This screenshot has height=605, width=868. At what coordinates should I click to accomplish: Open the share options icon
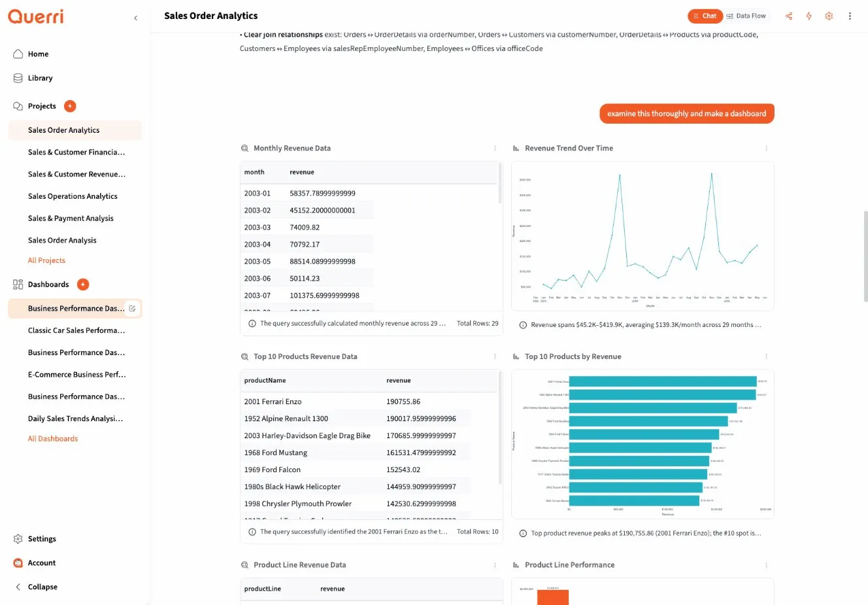pyautogui.click(x=788, y=16)
